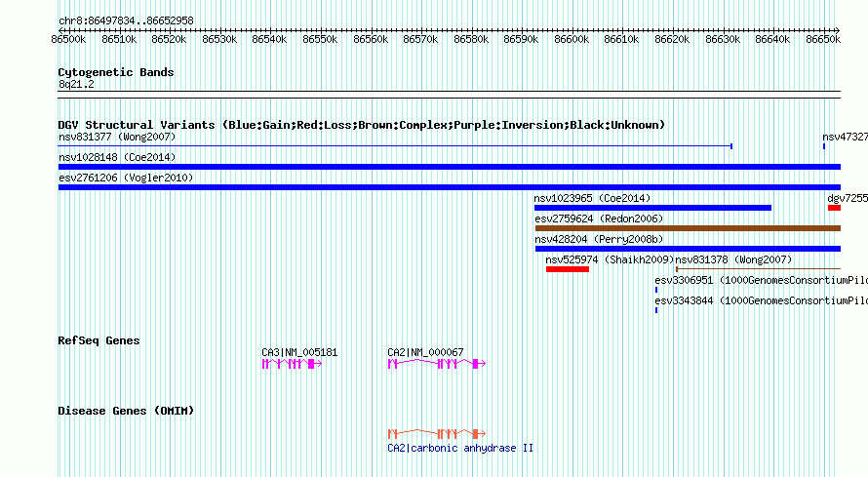868x477 pixels.
Task: Click the blue nsv1023965 gain bar
Action: (652, 208)
